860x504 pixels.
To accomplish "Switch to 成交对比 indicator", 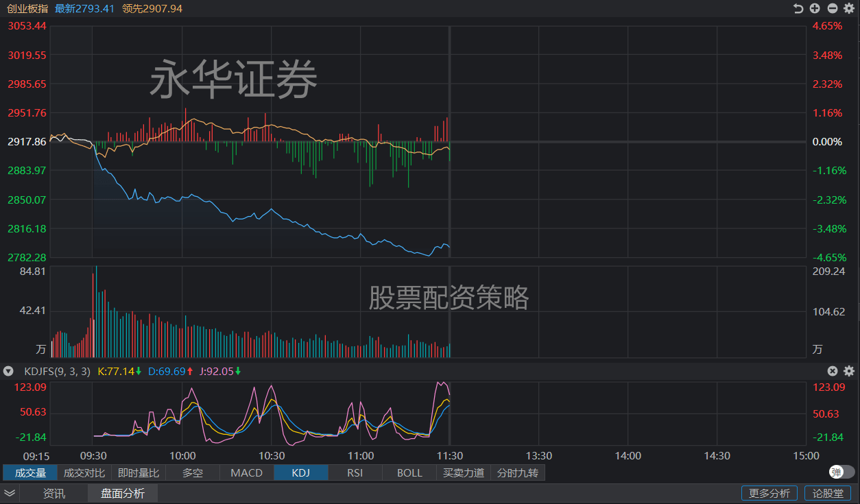I will click(x=84, y=472).
